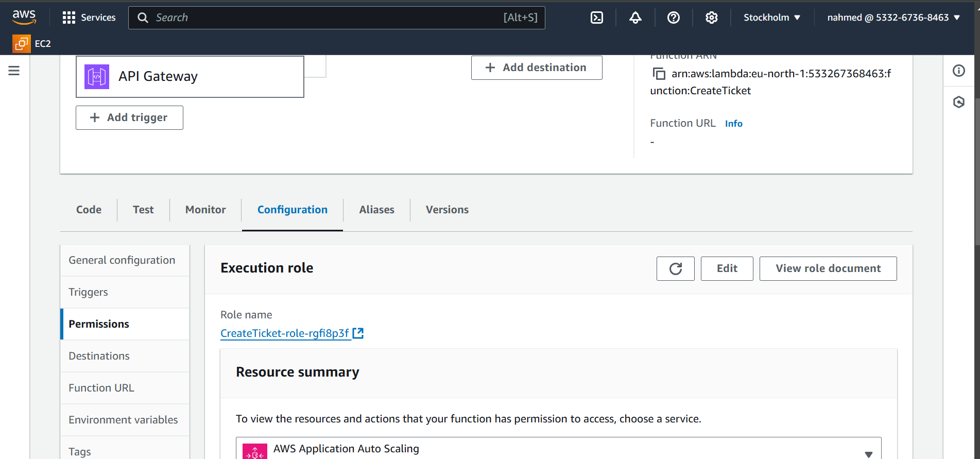The width and height of the screenshot is (980, 459).
Task: Click the Add trigger button
Action: [129, 117]
